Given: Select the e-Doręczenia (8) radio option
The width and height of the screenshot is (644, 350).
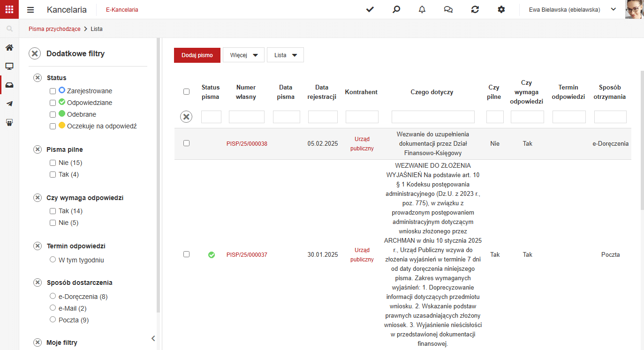Looking at the screenshot, I should point(53,296).
